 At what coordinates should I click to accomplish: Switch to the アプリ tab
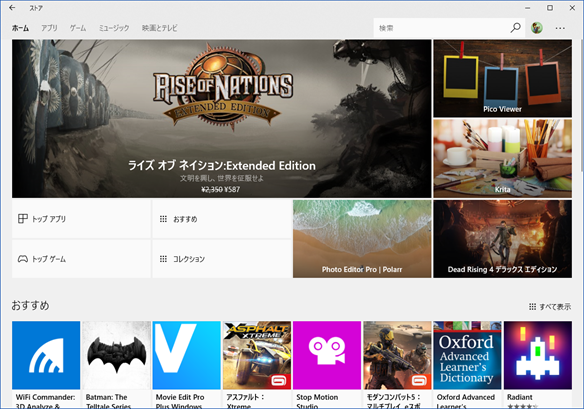[49, 28]
